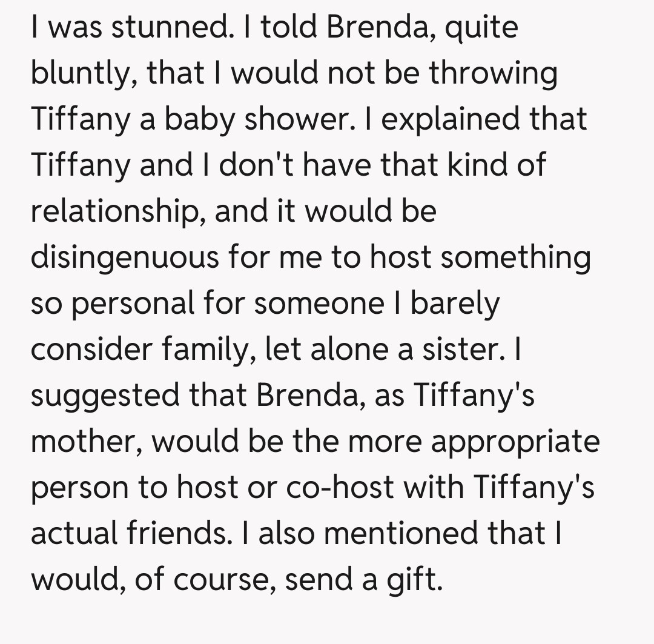Select the word "something" in the paragraph

[515, 257]
